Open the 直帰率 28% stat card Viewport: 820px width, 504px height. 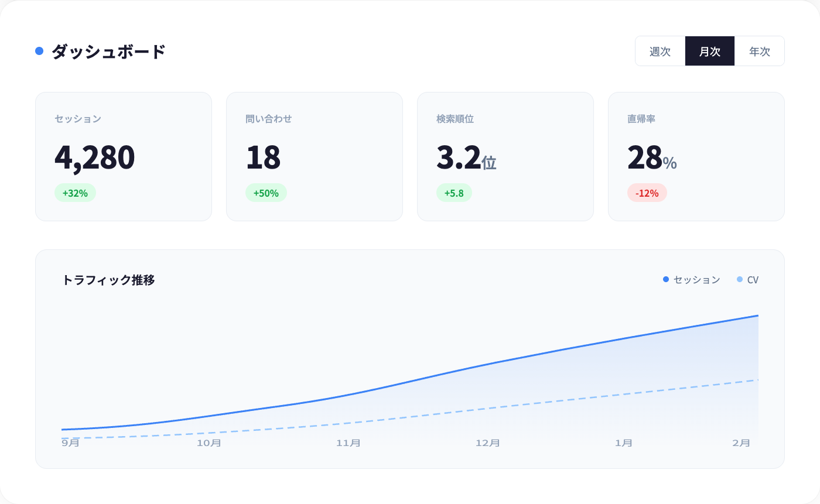pos(696,156)
